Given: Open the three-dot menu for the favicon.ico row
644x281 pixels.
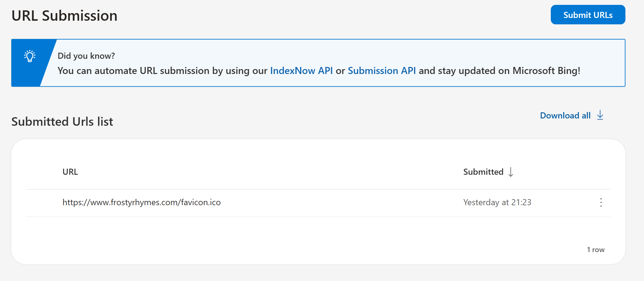Looking at the screenshot, I should point(601,202).
